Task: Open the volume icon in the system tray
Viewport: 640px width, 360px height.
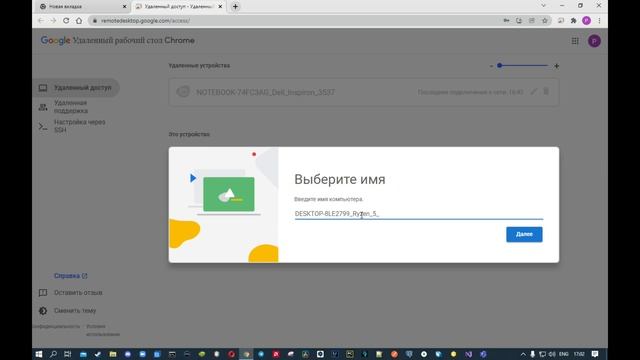Action: click(x=552, y=354)
